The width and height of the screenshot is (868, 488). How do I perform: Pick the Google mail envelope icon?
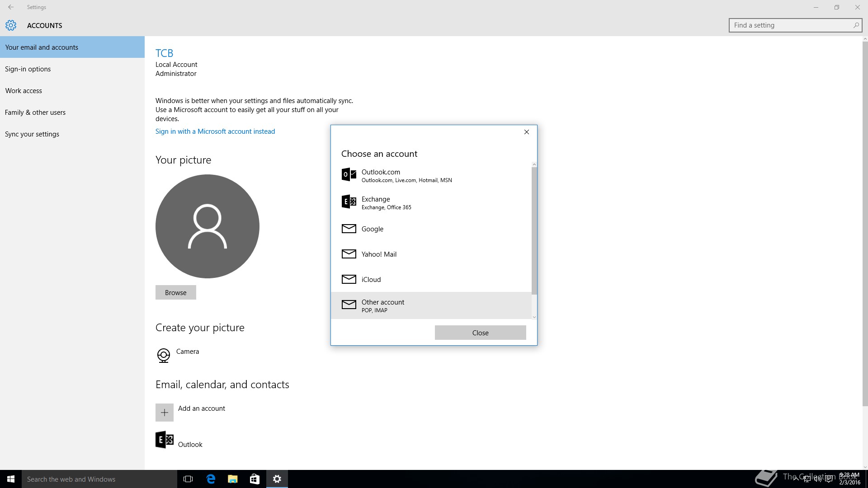click(349, 229)
